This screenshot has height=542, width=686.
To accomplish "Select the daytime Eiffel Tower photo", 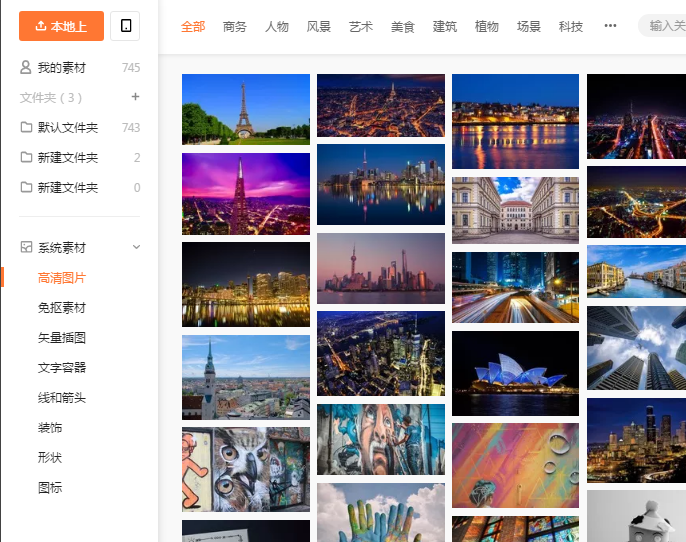I will pos(246,109).
